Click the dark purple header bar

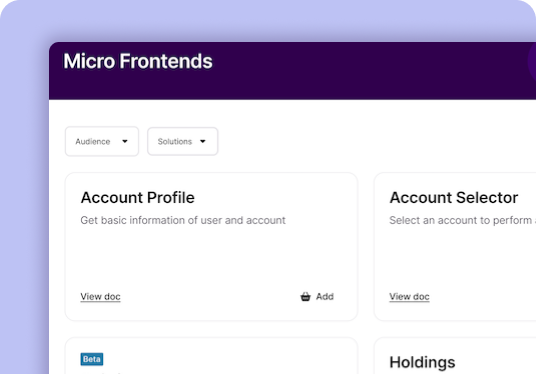coord(292,71)
